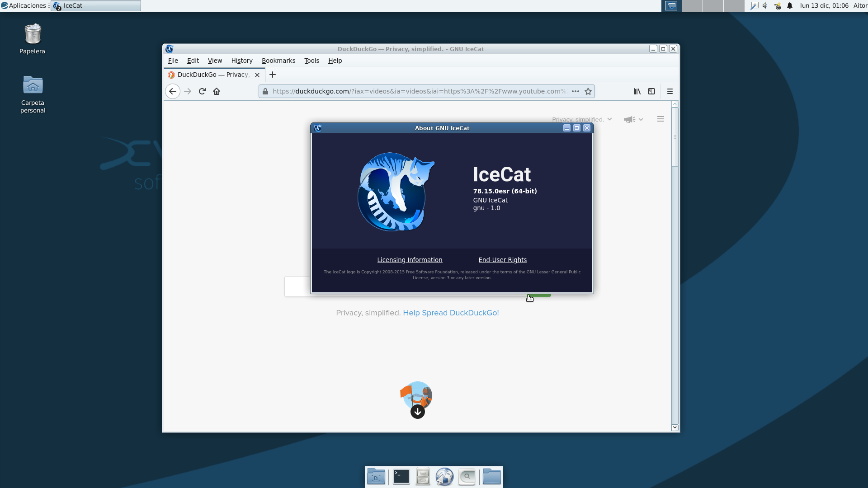868x488 pixels.
Task: Open the History menu
Action: 242,61
